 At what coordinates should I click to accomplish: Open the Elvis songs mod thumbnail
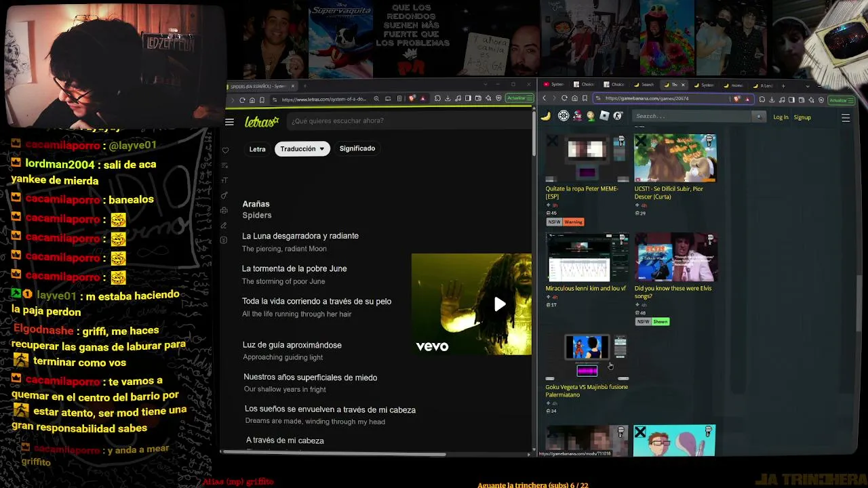675,258
